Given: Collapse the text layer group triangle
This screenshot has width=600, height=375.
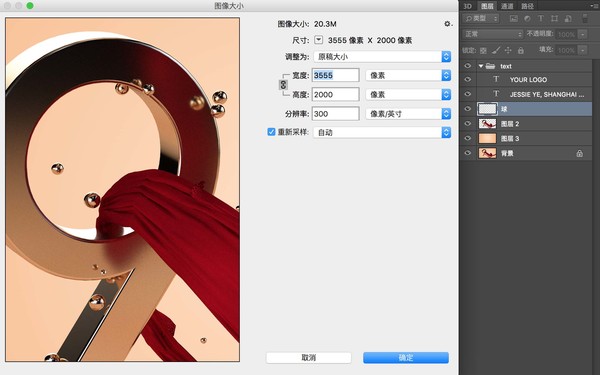Looking at the screenshot, I should pyautogui.click(x=481, y=66).
